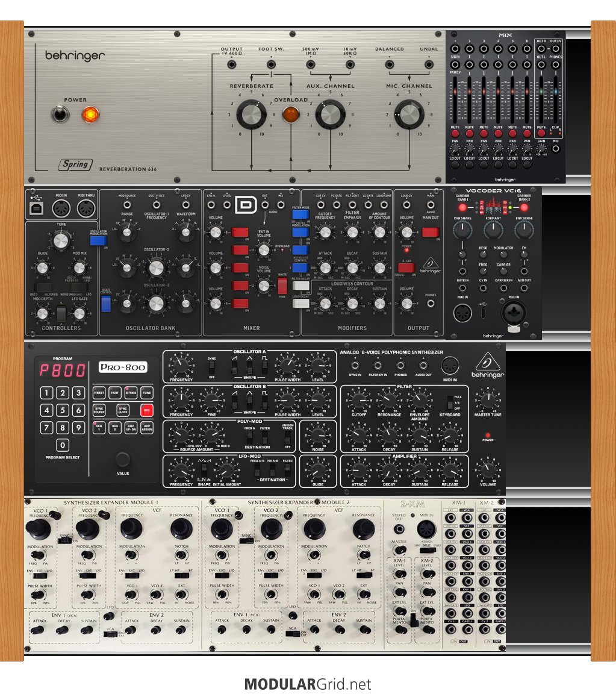Screen dimensions: 616x697
Task: Click the Mod In combo jack on the Vocoder
Action: (x=514, y=313)
